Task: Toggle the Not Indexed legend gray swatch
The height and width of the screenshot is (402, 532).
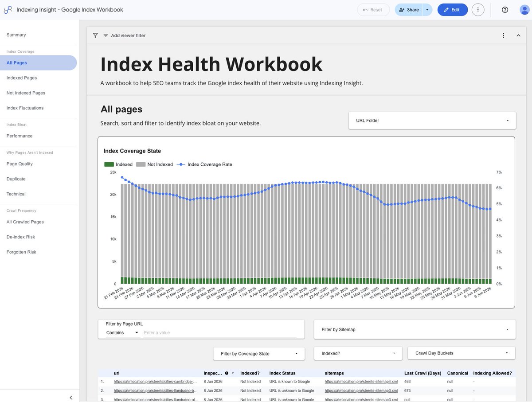Action: pyautogui.click(x=141, y=164)
